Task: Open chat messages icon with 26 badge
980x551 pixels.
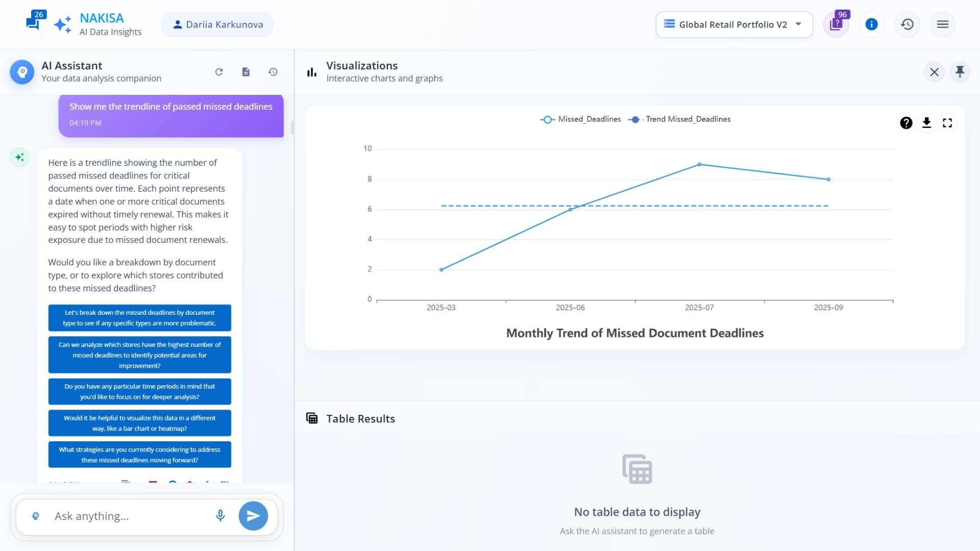Action: (33, 23)
